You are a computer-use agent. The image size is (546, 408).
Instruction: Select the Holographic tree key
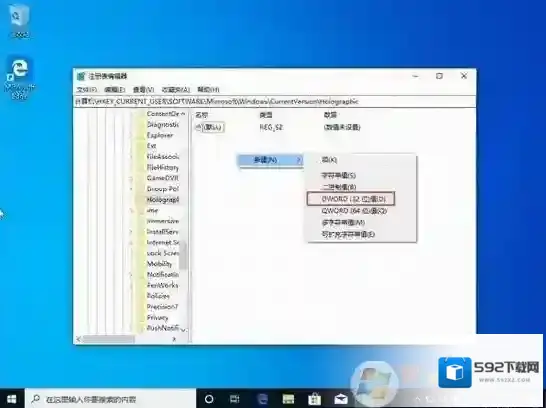pyautogui.click(x=163, y=200)
